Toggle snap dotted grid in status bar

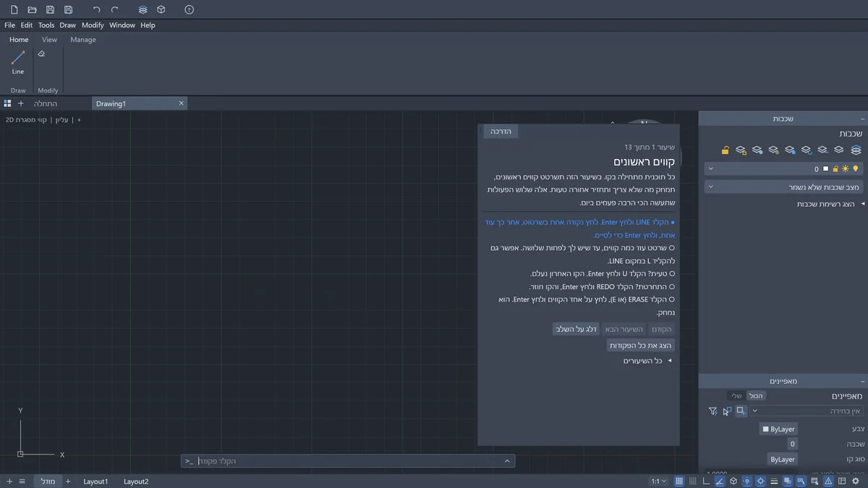click(x=693, y=481)
